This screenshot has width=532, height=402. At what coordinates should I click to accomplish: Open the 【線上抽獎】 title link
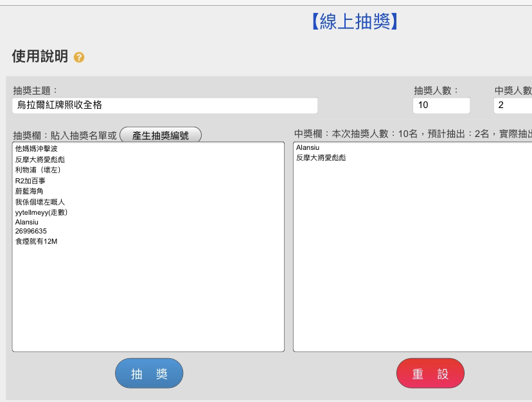(355, 22)
